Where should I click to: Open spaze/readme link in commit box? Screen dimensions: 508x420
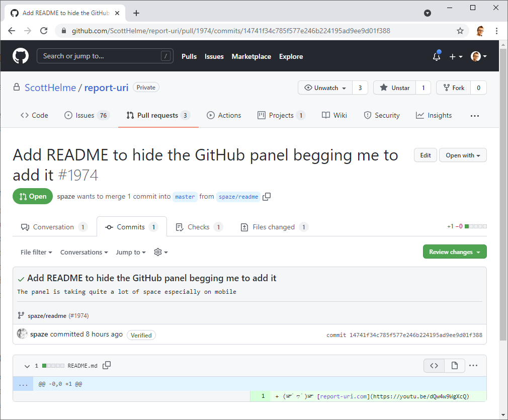[47, 316]
